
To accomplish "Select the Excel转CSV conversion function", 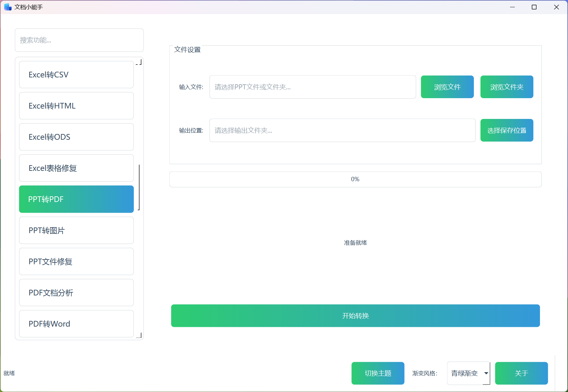I will [x=76, y=75].
